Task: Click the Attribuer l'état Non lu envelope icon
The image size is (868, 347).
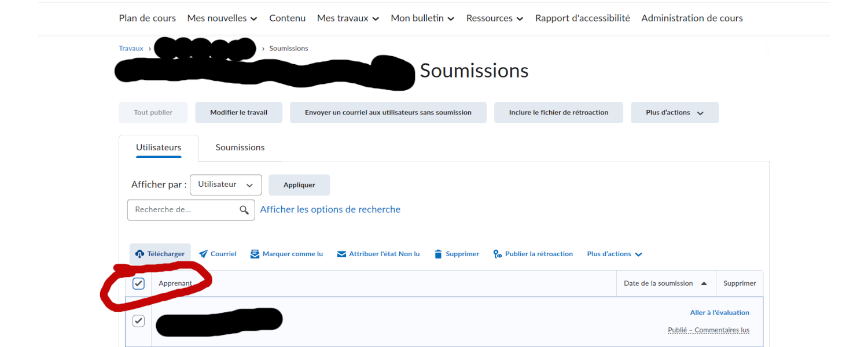Action: click(341, 254)
